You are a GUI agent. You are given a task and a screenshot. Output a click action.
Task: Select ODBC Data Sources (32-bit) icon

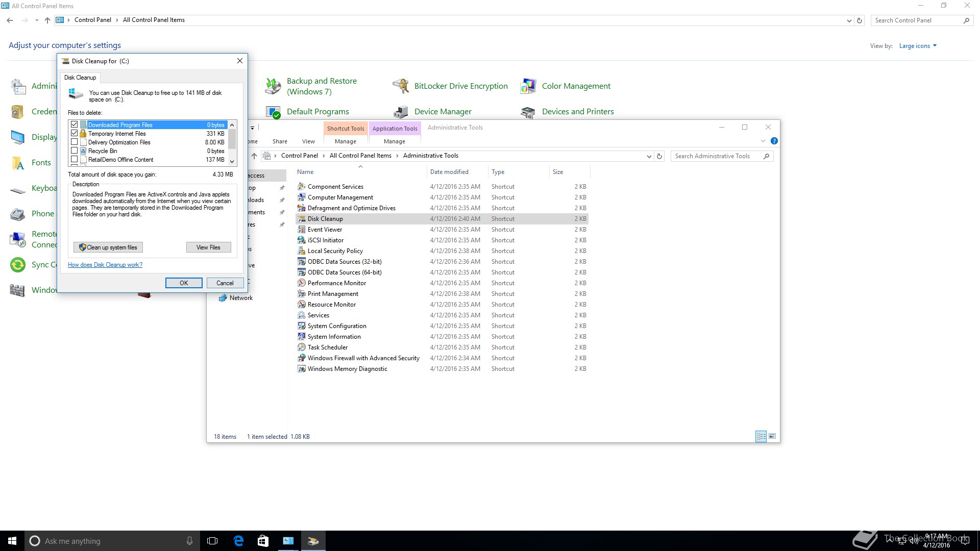[x=302, y=262]
